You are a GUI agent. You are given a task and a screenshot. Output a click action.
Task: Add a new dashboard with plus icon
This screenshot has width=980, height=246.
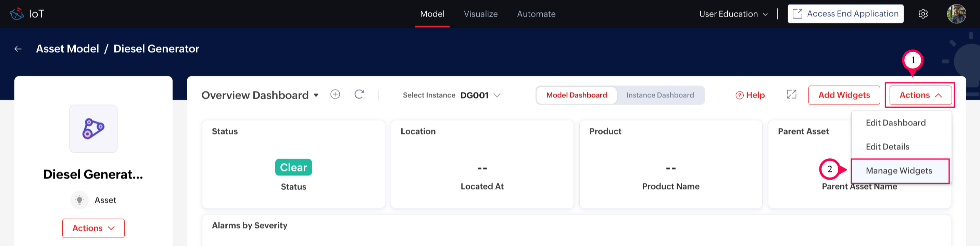pyautogui.click(x=335, y=94)
